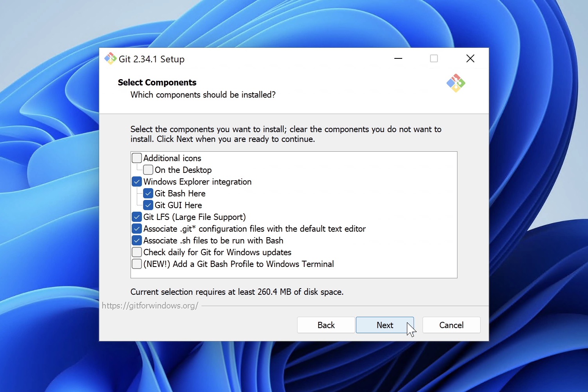
Task: Click the Next button to continue
Action: [385, 325]
